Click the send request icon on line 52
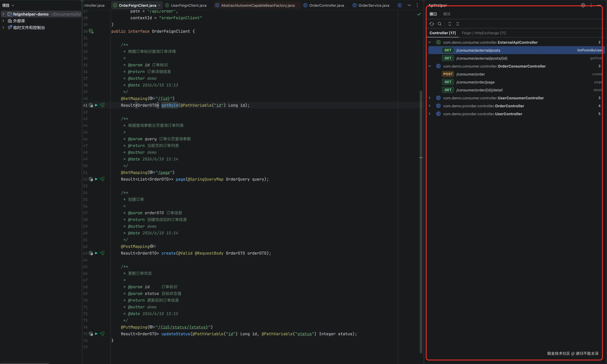Viewport: 607px width, 364px height. click(x=102, y=179)
